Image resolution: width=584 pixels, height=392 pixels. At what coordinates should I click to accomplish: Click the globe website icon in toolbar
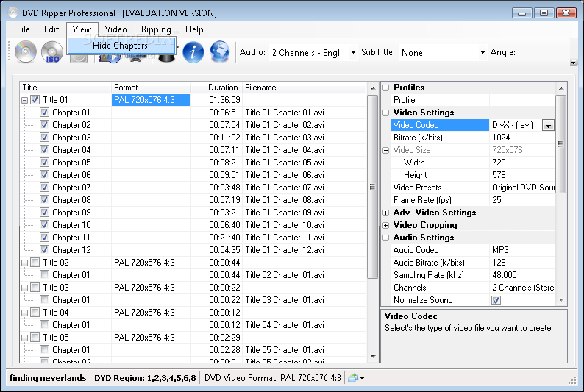(220, 51)
